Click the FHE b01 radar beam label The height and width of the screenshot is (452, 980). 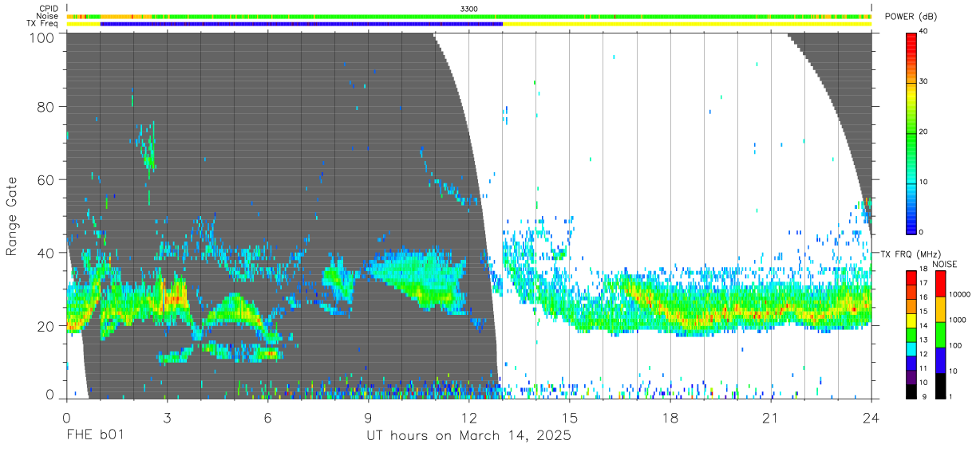94,436
